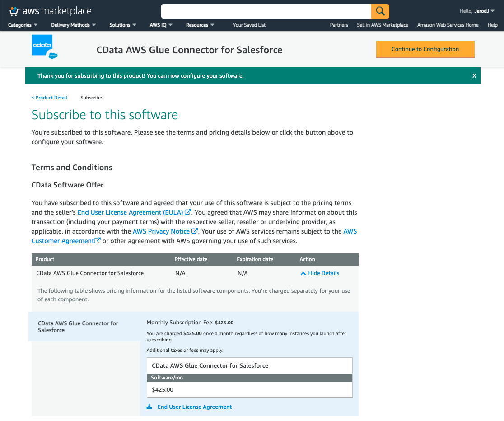Click the Effective date column header
Viewport: 504px width, 421px height.
click(191, 259)
